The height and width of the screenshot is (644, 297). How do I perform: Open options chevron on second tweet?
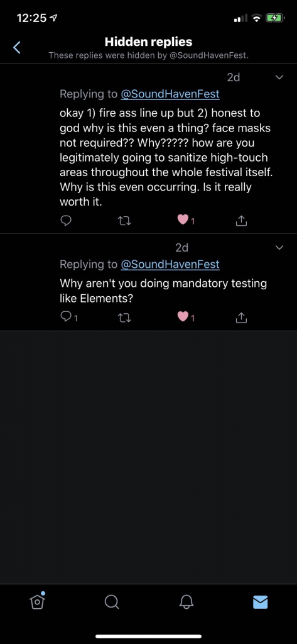coord(279,247)
